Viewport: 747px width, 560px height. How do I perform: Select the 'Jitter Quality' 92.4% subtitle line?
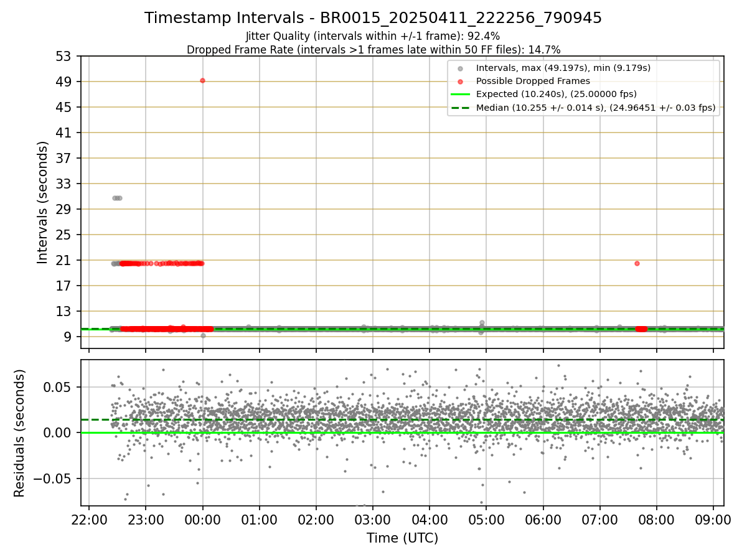tap(373, 37)
